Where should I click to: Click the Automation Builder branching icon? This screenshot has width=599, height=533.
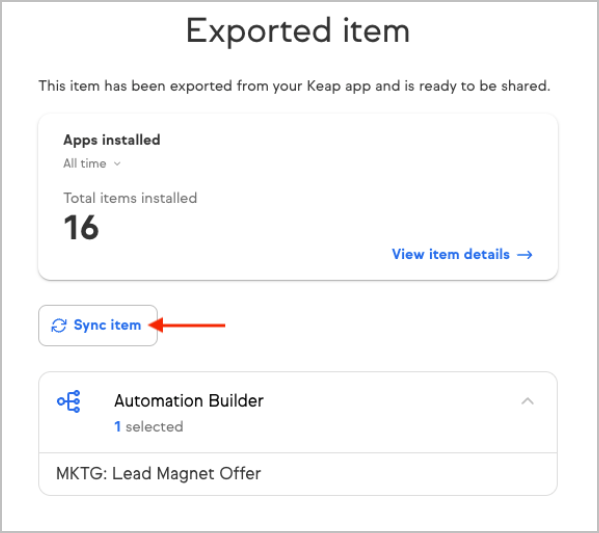[x=68, y=401]
